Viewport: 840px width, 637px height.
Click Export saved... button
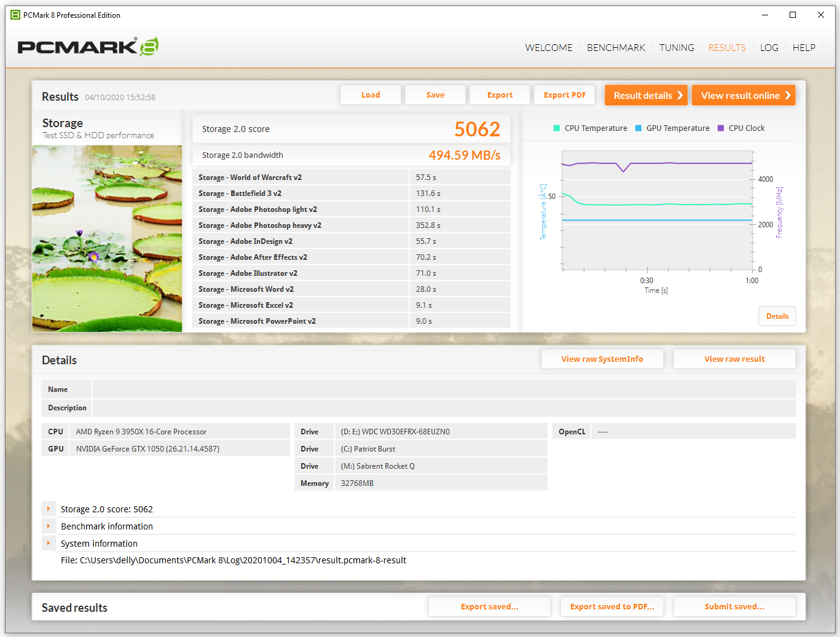pos(489,606)
